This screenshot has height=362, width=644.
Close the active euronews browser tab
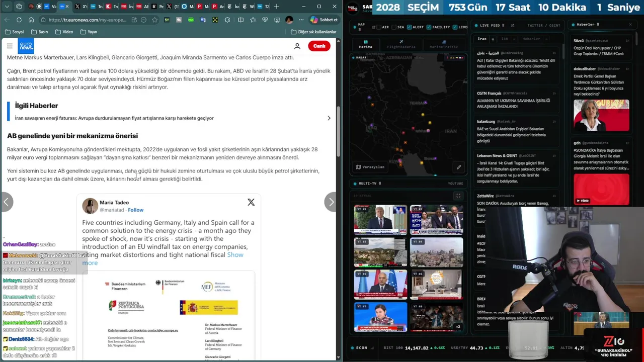point(67,7)
